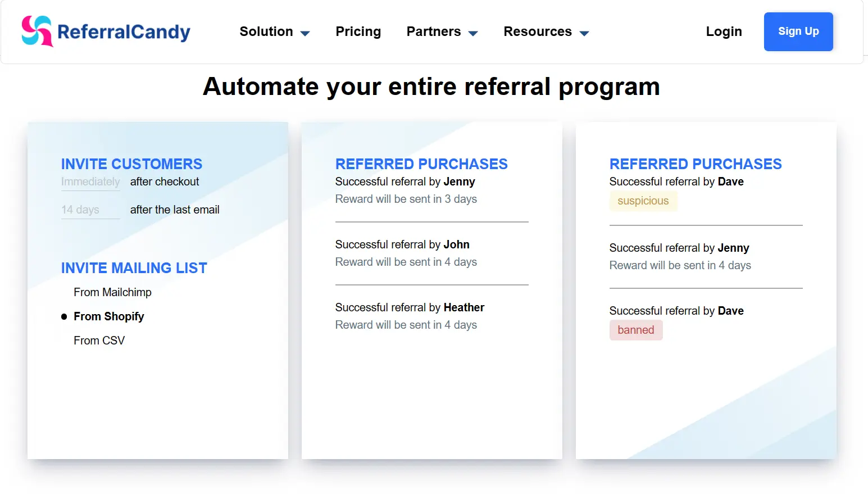868x499 pixels.
Task: Open the Resources dropdown caret
Action: [x=584, y=34]
